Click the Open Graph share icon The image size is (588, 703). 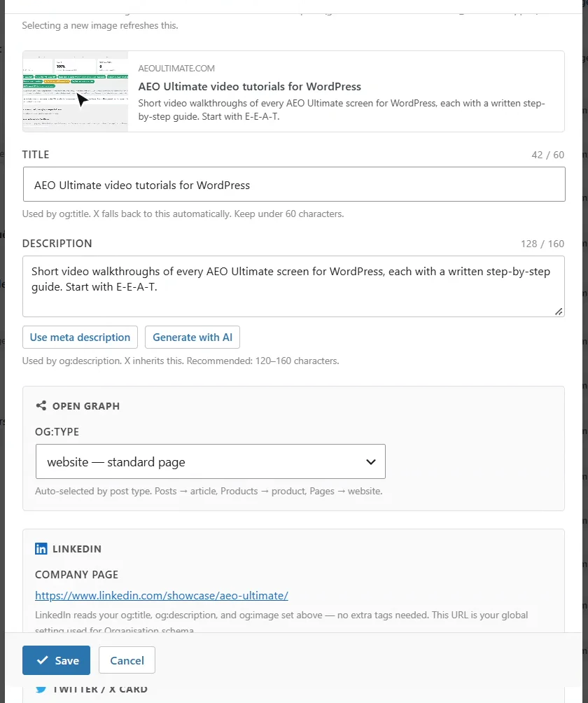[x=41, y=405]
